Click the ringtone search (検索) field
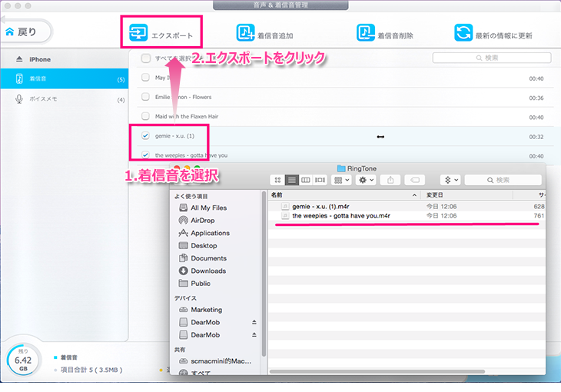 tap(492, 58)
